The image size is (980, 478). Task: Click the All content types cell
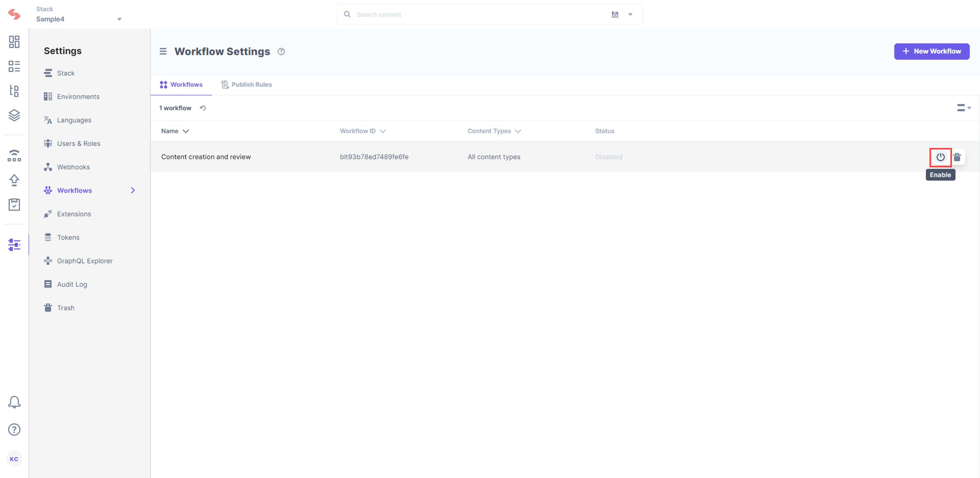tap(494, 157)
